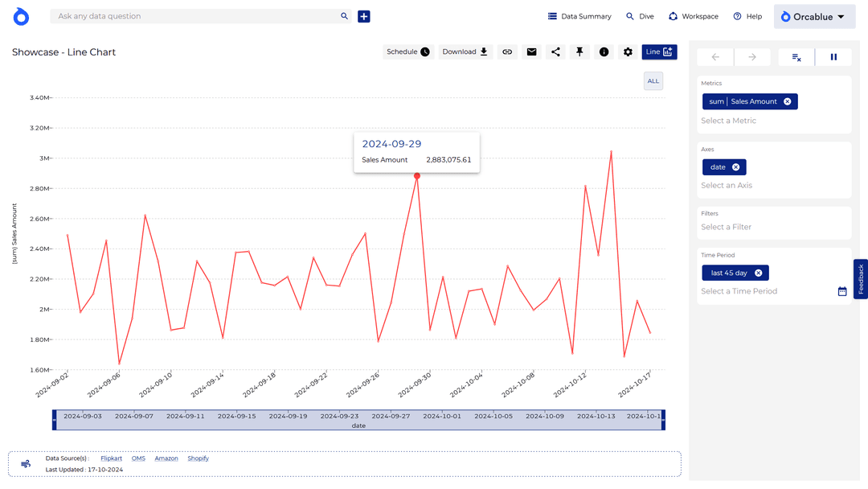Image resolution: width=868 pixels, height=489 pixels.
Task: Click the copy link icon in toolbar
Action: (507, 52)
